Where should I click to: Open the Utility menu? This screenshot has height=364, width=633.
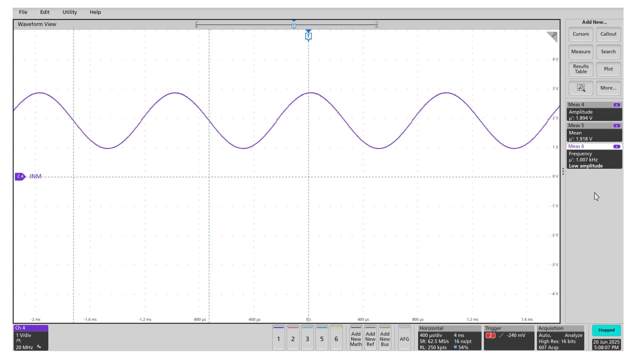point(70,12)
